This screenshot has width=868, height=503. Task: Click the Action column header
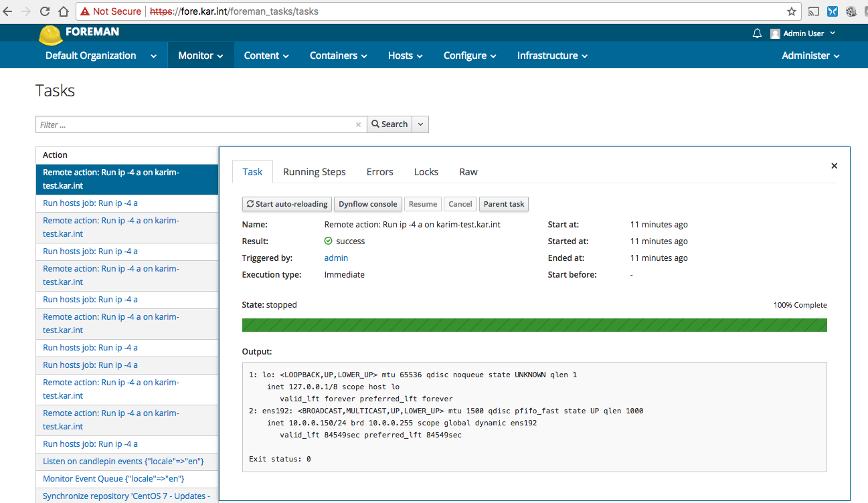[x=55, y=155]
